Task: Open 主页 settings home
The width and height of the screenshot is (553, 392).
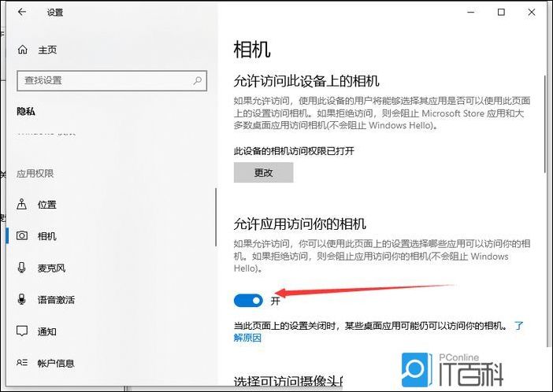Action: coord(47,50)
